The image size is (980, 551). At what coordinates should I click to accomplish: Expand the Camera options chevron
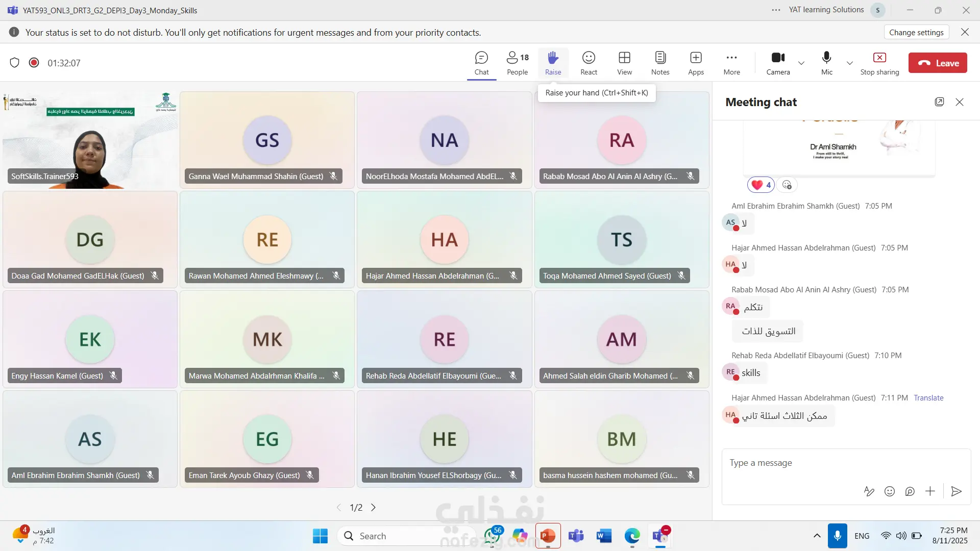click(801, 63)
